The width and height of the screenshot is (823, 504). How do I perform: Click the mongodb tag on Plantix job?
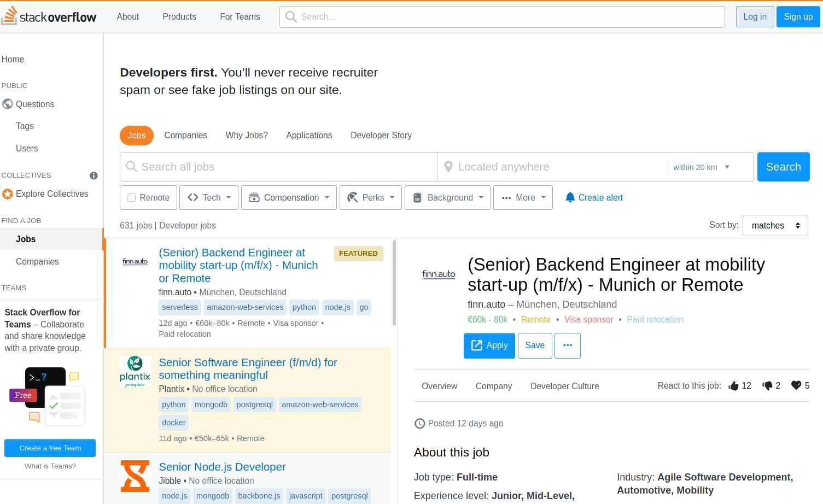211,405
